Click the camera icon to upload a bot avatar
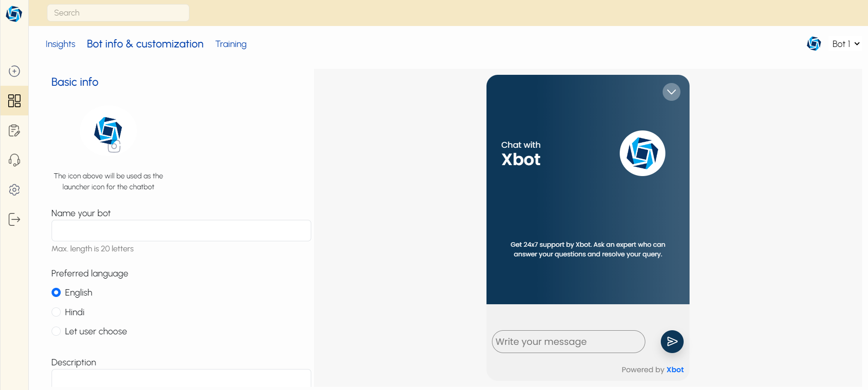Viewport: 868px width, 390px height. click(x=114, y=146)
